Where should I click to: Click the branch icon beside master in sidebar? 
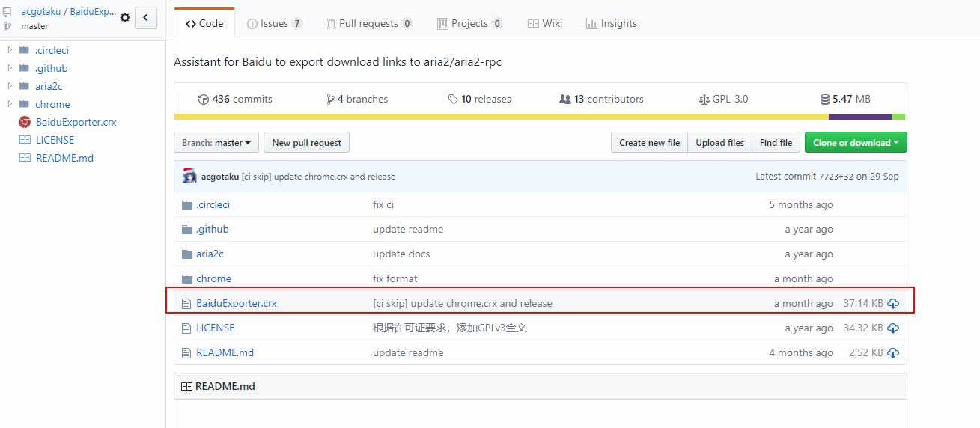click(7, 26)
